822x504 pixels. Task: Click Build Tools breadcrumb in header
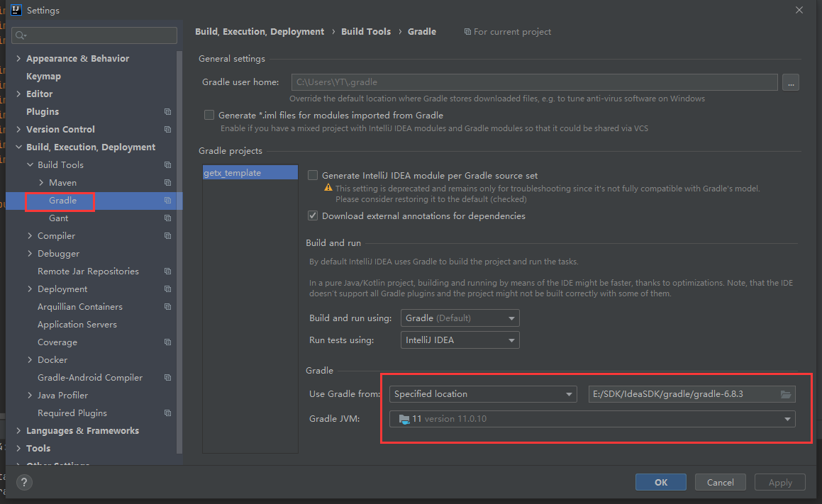tap(366, 32)
